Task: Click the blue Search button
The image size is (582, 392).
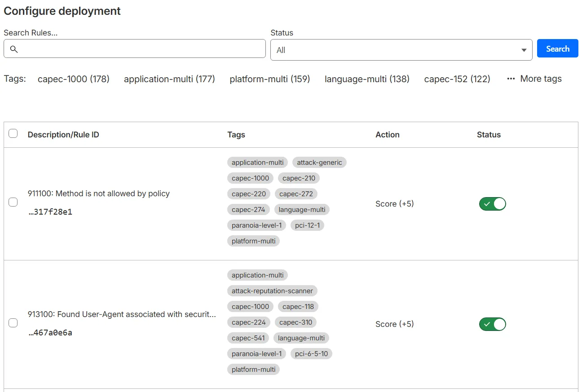Action: [557, 48]
